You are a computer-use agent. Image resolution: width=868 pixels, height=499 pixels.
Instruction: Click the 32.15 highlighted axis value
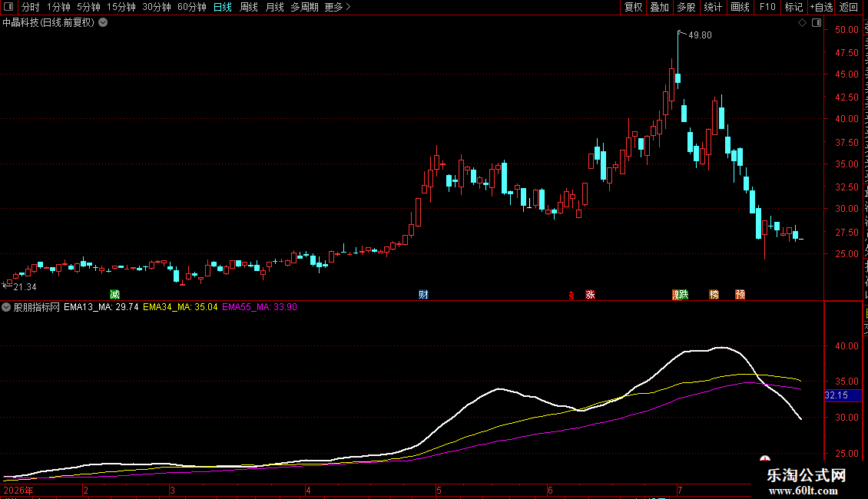pyautogui.click(x=837, y=395)
